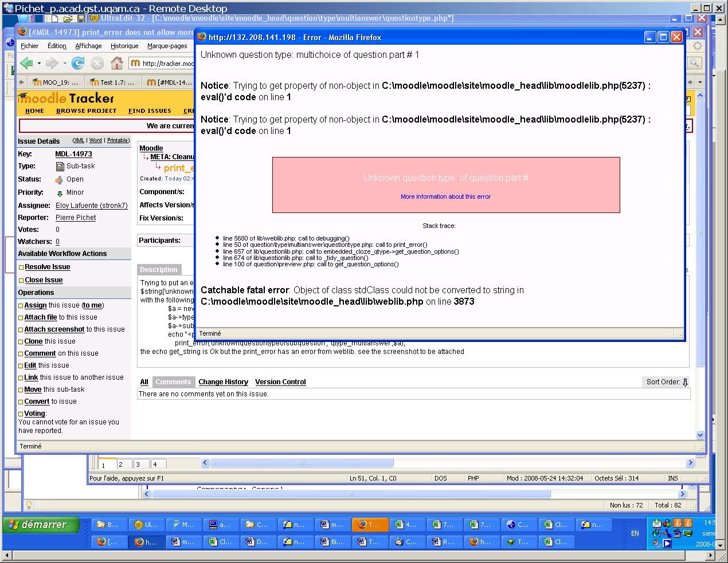Open the Printable view link

pyautogui.click(x=118, y=140)
